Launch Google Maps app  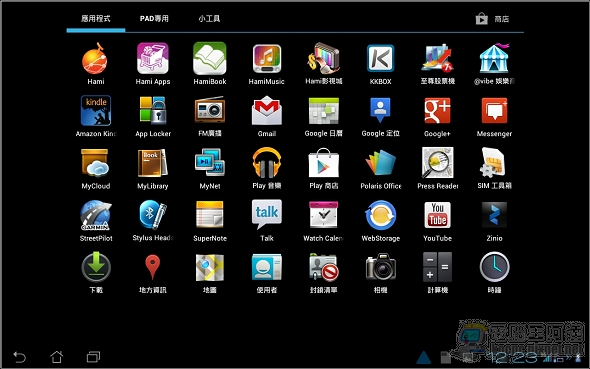[210, 273]
